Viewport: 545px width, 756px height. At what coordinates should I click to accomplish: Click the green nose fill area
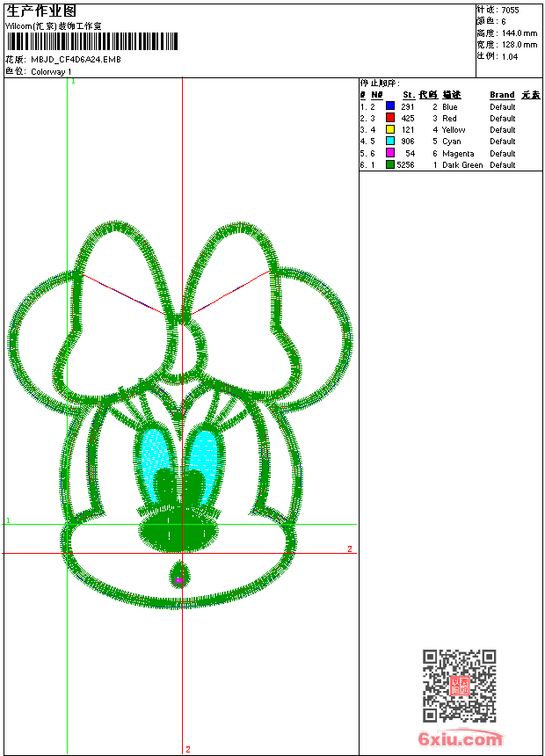[x=178, y=528]
